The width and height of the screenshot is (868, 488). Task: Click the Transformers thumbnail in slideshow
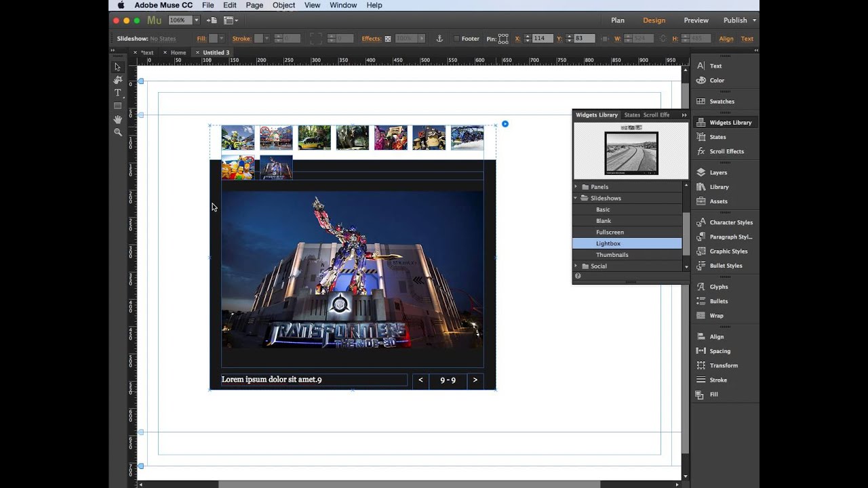(x=276, y=167)
